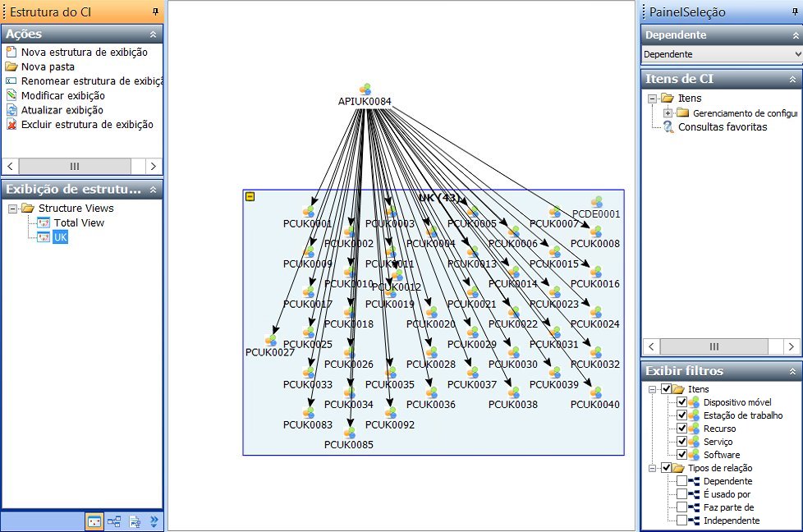Click the double-chevron overflow button in bottom bar

[154, 522]
